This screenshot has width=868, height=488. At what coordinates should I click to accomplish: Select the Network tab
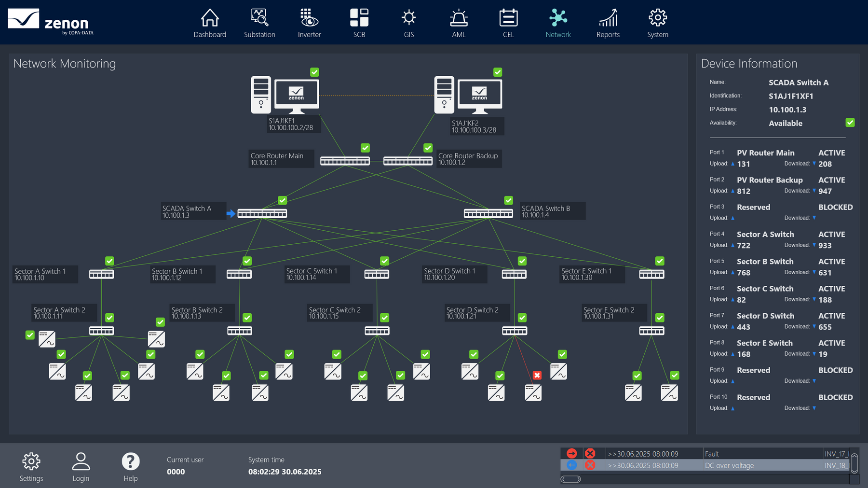[x=558, y=23]
